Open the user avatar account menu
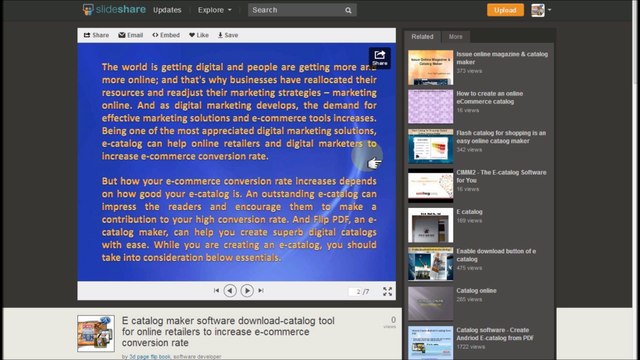The width and height of the screenshot is (640, 360). pyautogui.click(x=541, y=10)
